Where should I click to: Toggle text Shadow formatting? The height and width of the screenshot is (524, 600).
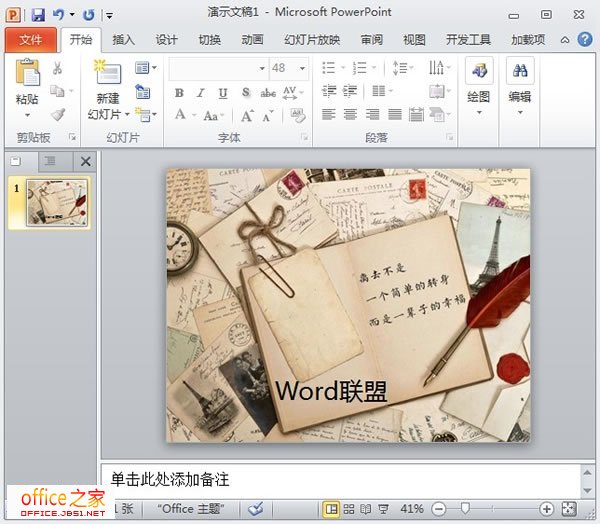[246, 92]
